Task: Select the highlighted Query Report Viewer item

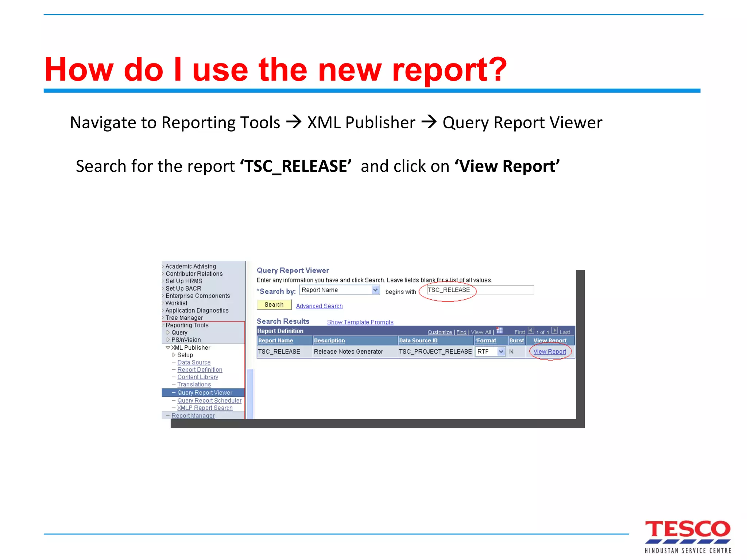Action: (x=203, y=393)
